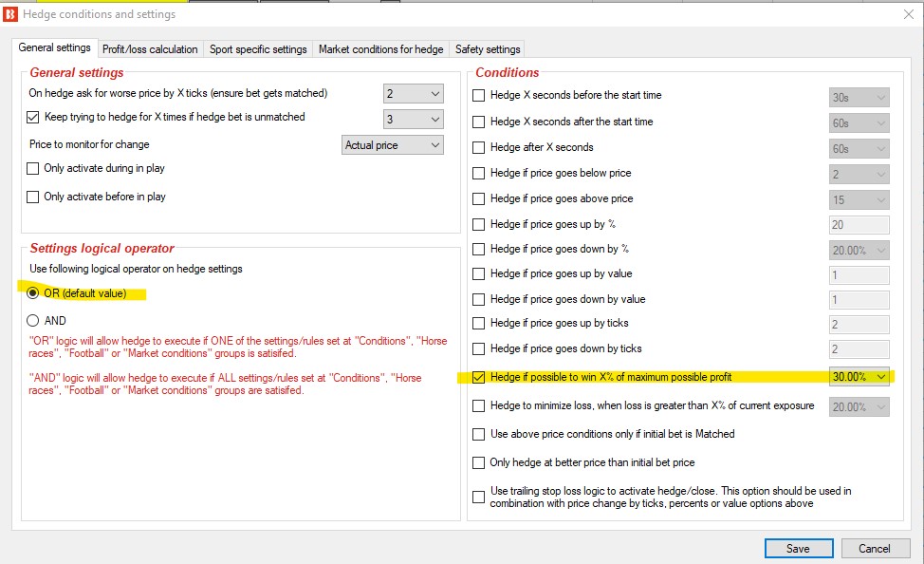Open 30s before start time dropdown
Screen dimensions: 924x564
pyautogui.click(x=859, y=98)
